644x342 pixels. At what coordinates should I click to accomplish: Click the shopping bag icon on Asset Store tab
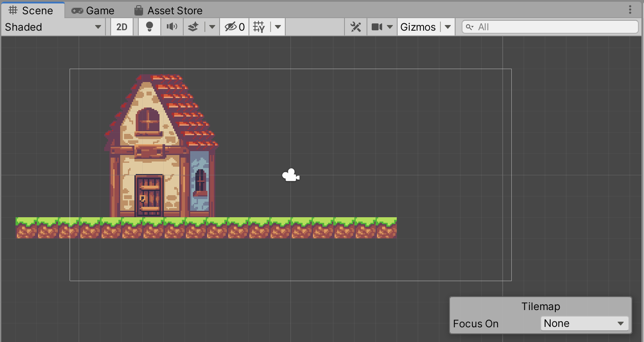(138, 10)
